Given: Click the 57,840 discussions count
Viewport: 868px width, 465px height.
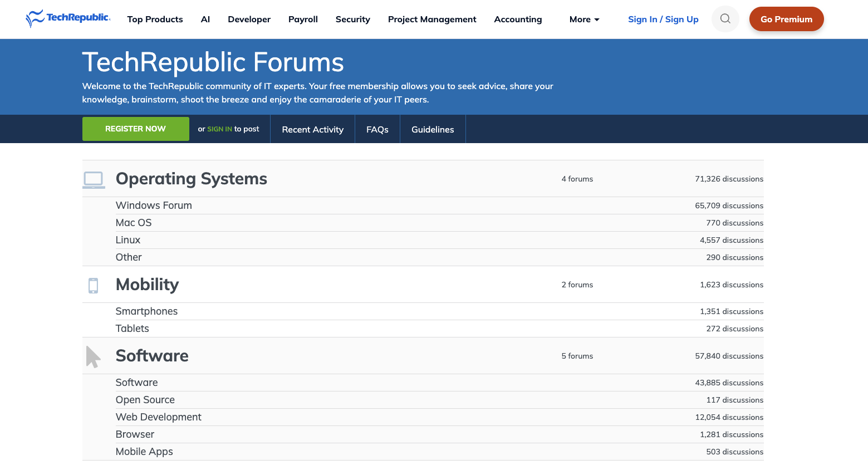Looking at the screenshot, I should [729, 356].
